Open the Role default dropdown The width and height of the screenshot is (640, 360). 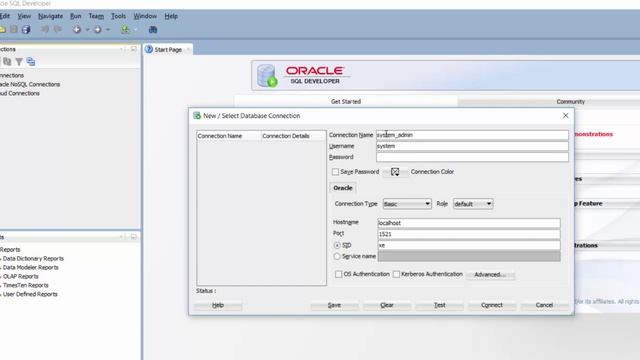click(473, 204)
